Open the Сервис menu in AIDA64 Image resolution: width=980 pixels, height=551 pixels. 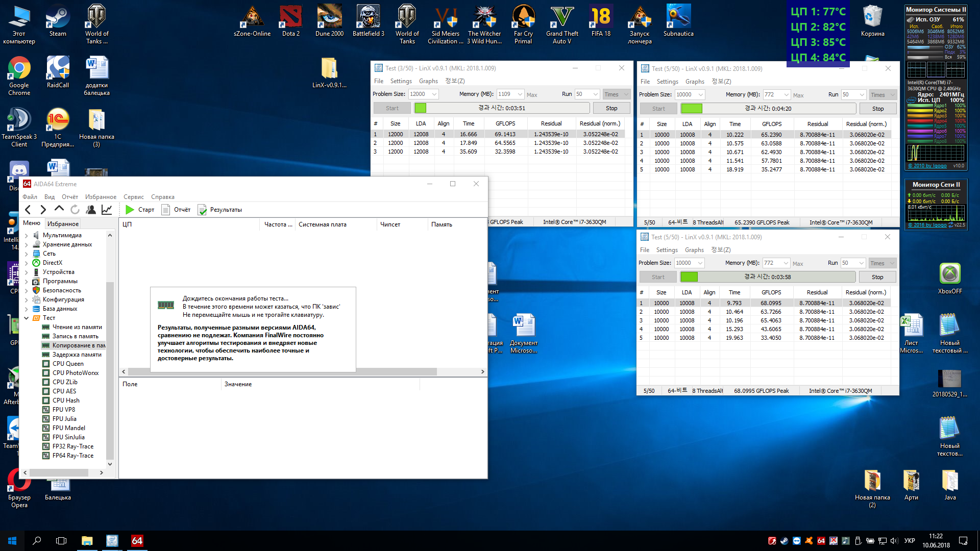[133, 197]
